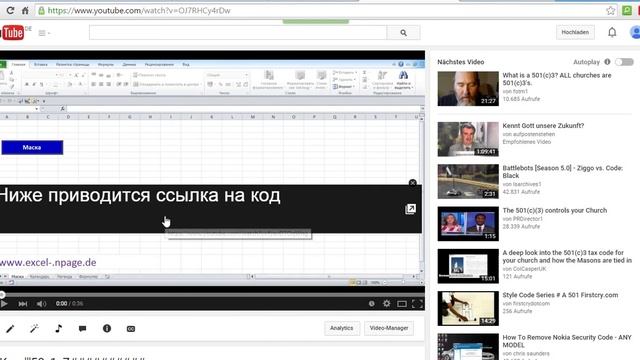Click the 'Kennt Gott unsere Zukunft?' thumbnail
This screenshot has width=640, height=360.
[468, 139]
